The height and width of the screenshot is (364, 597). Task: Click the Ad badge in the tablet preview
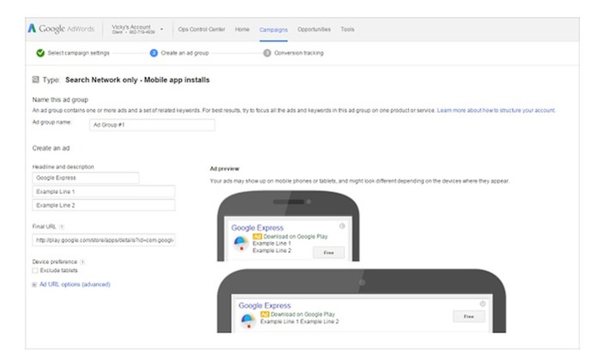(265, 313)
